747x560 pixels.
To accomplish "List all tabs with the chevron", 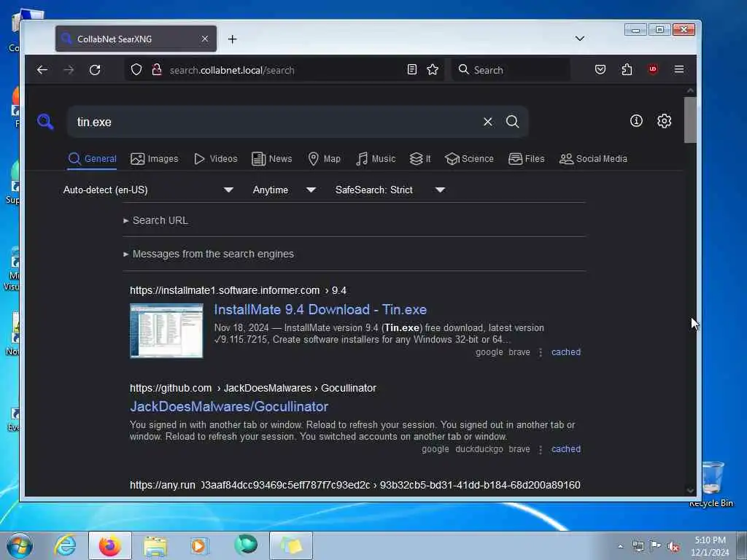I will pyautogui.click(x=579, y=39).
